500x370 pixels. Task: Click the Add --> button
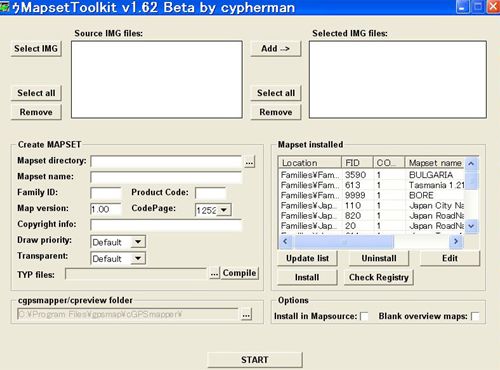[x=276, y=49]
